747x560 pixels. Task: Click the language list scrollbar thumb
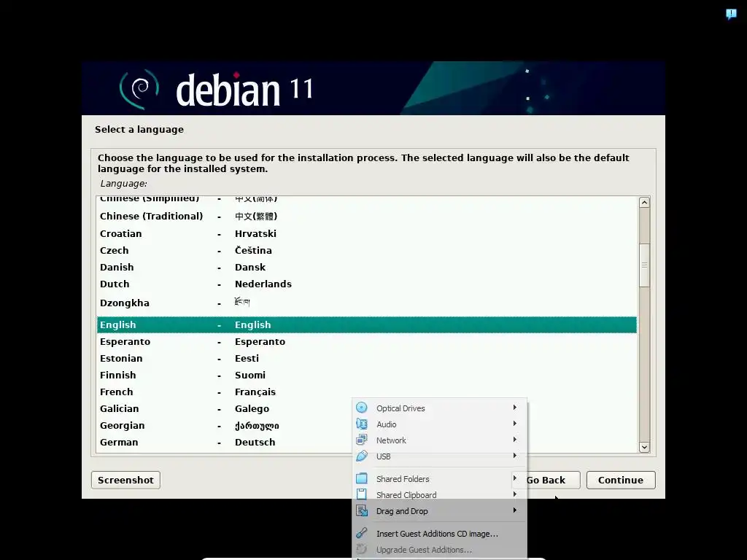pyautogui.click(x=644, y=265)
